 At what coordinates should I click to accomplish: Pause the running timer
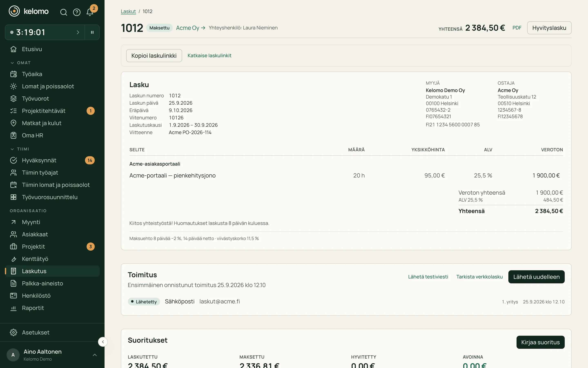(x=92, y=32)
